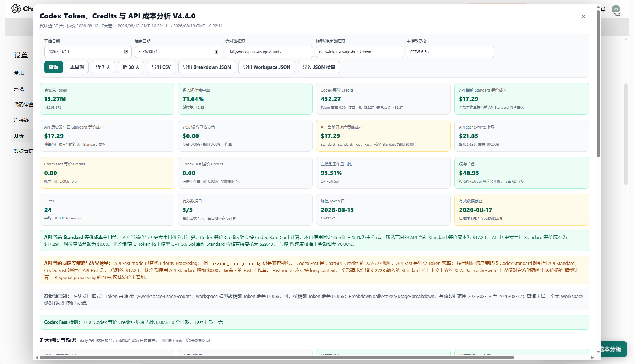
Task: Click the valid data cutoff 2026-08-17
Action: 476,210
